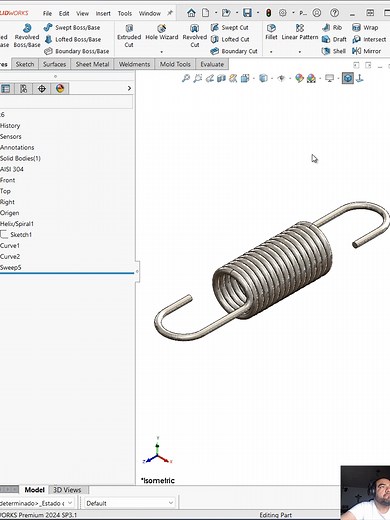
Task: Switch to the Sketch tab
Action: pos(25,64)
